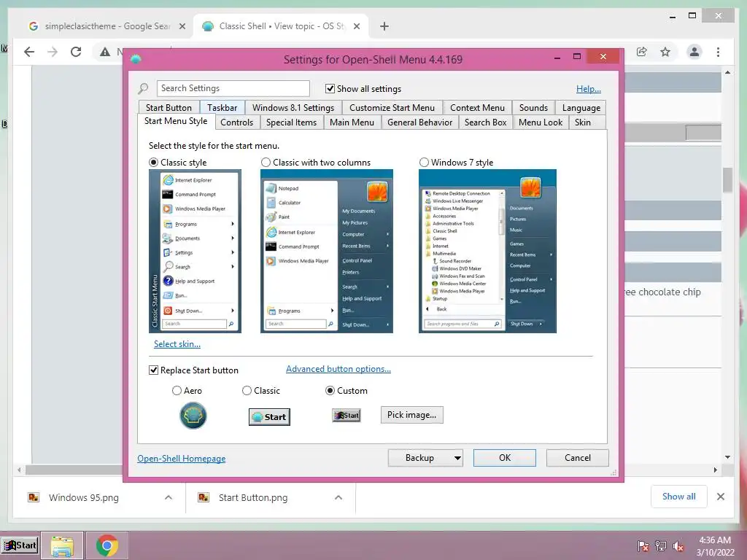Open Chrome three-dot menu
The width and height of the screenshot is (747, 560).
718,52
